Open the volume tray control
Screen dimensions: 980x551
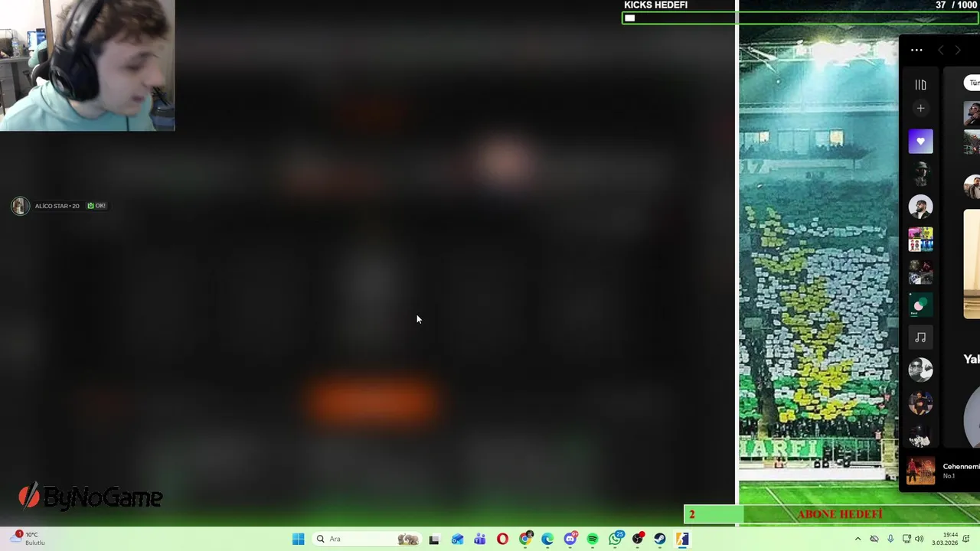click(919, 539)
